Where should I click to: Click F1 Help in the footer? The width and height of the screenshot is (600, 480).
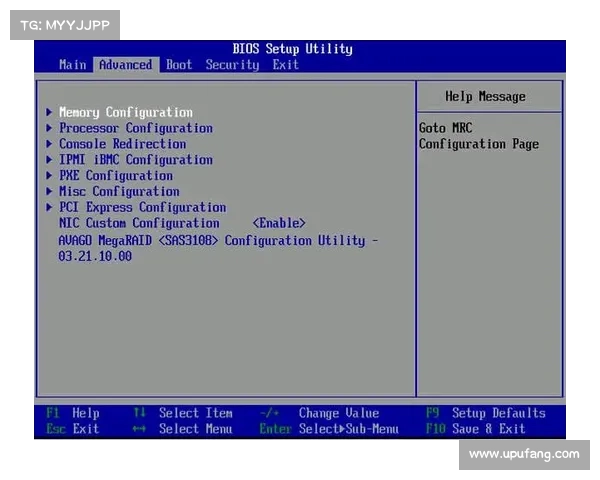[x=73, y=413]
